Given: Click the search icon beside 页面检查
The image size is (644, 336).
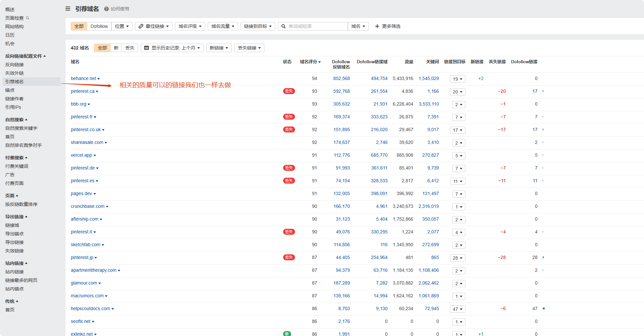Looking at the screenshot, I should (x=28, y=18).
